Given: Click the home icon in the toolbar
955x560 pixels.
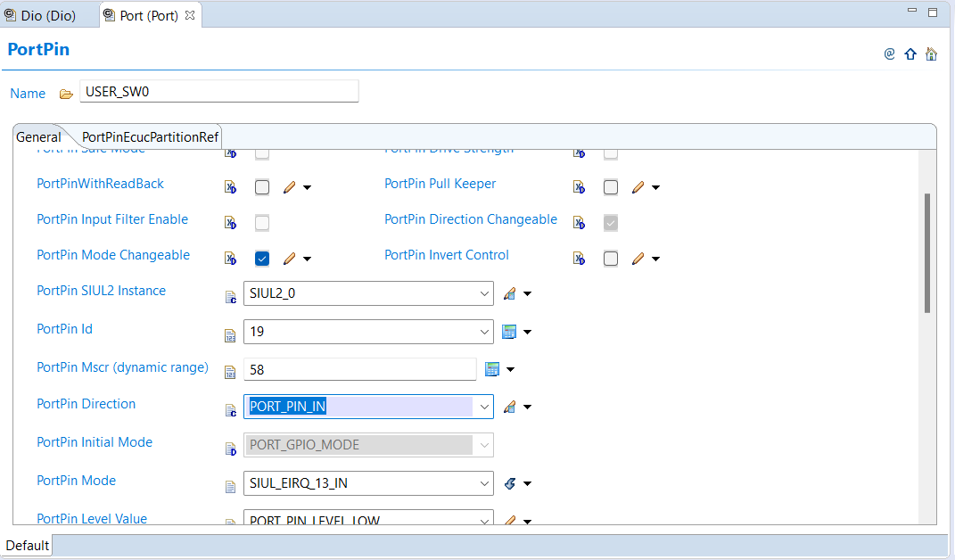Looking at the screenshot, I should coord(931,54).
